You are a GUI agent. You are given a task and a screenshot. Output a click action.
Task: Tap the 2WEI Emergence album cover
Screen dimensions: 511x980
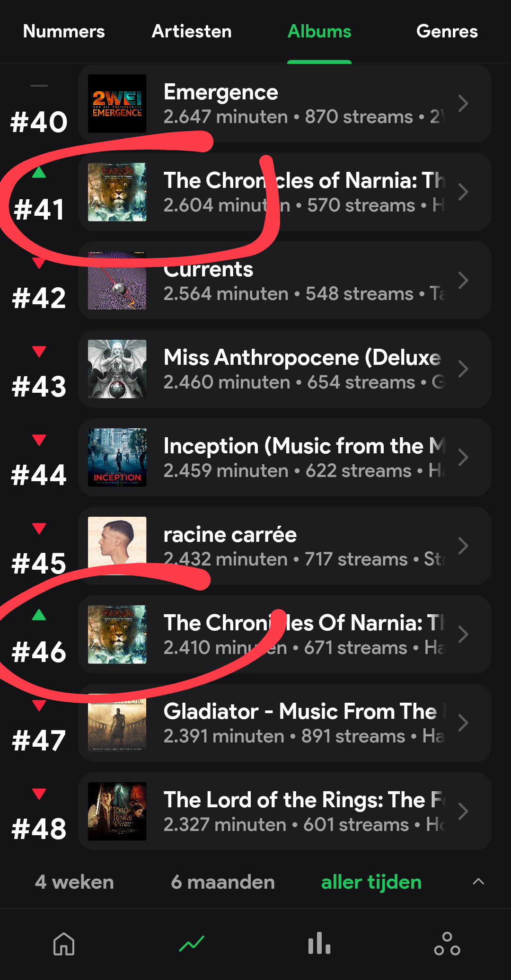117,103
